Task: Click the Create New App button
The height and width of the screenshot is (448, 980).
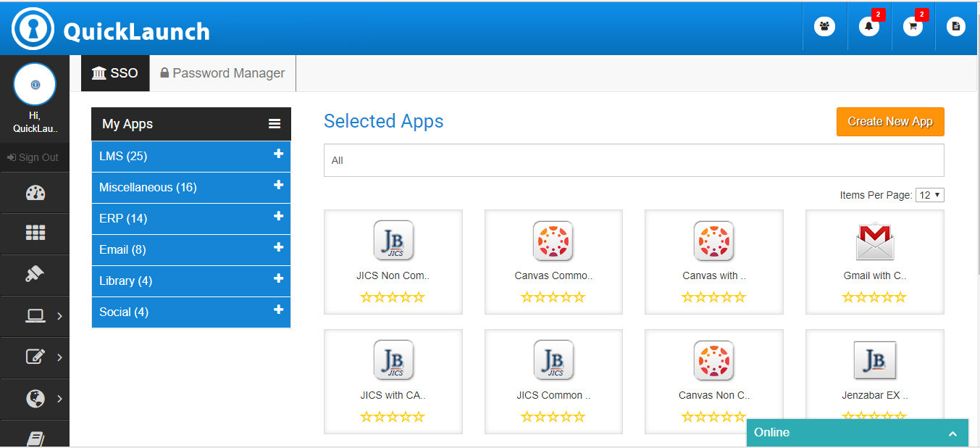Action: click(890, 122)
